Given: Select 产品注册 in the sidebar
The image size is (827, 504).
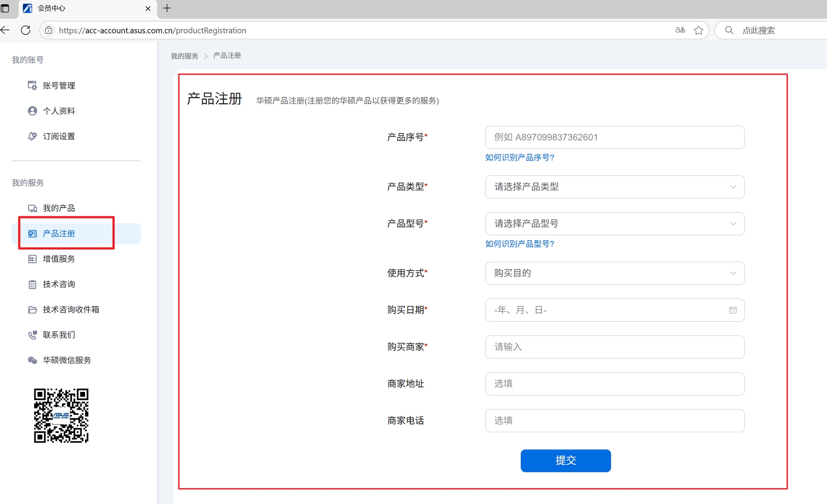Looking at the screenshot, I should (76, 234).
